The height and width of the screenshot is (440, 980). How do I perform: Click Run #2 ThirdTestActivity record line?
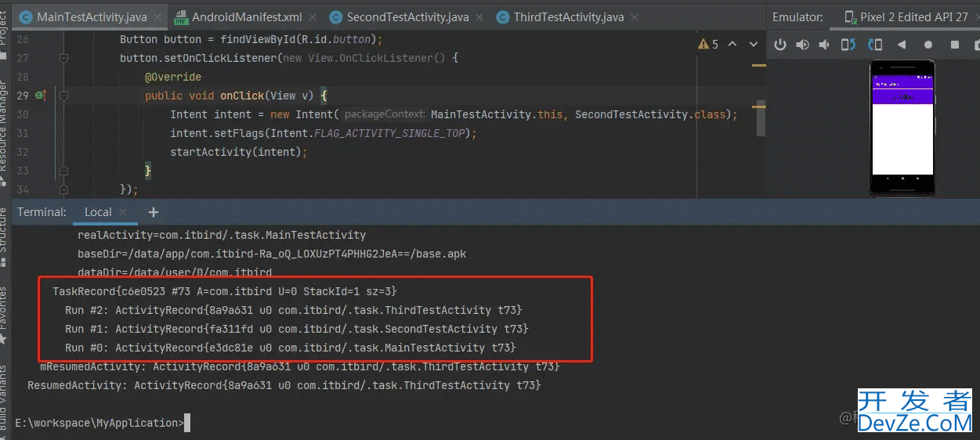click(294, 310)
